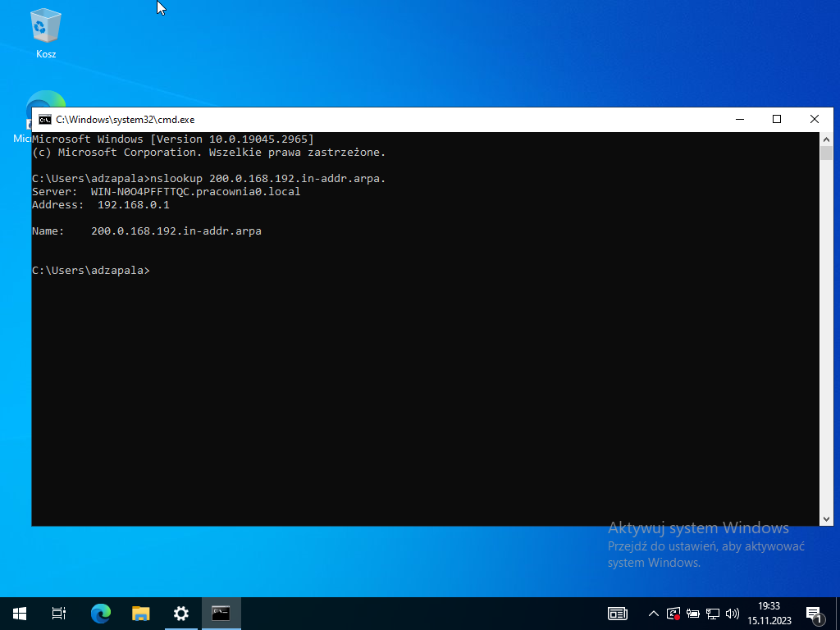The width and height of the screenshot is (840, 630).
Task: Click the Microsoft Corporation copyright line
Action: [209, 152]
